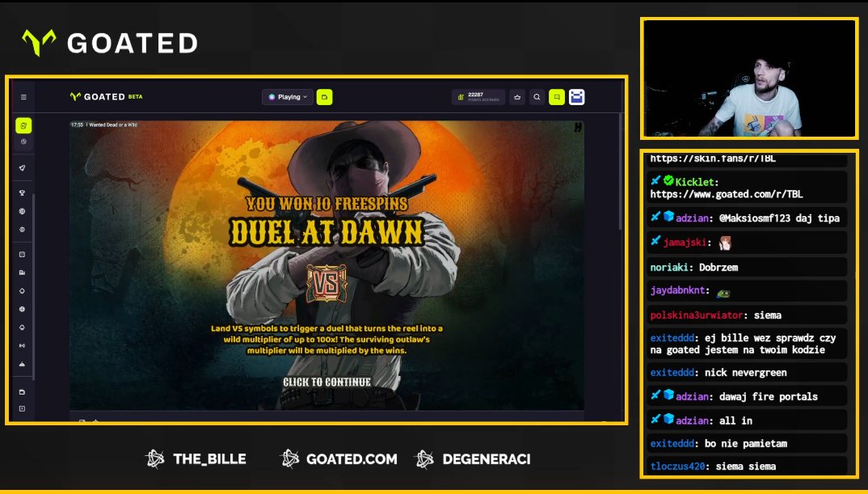Click the jaydabnknt username in chat
This screenshot has height=494, width=868.
coord(677,290)
